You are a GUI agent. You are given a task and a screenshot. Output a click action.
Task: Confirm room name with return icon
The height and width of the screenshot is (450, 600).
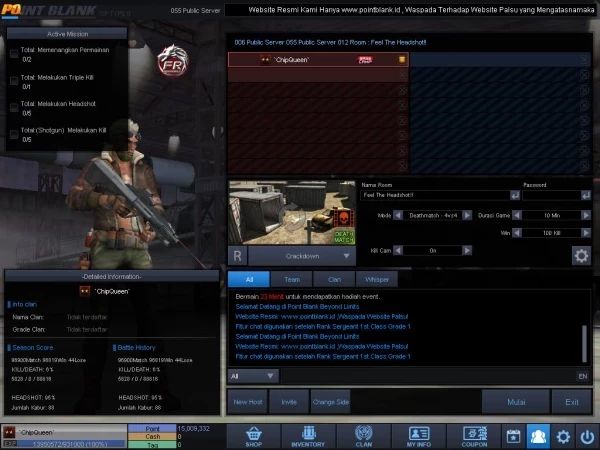point(515,196)
